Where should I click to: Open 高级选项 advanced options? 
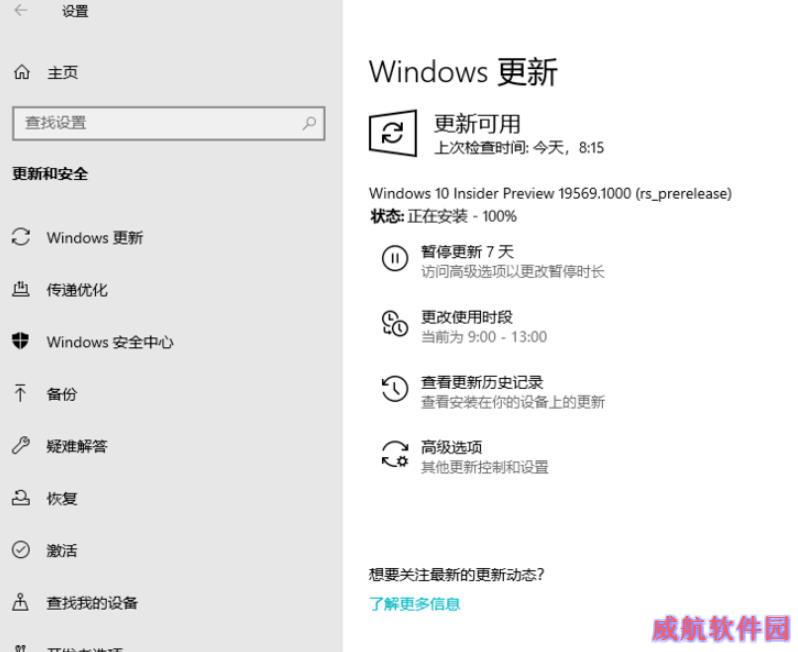point(451,447)
